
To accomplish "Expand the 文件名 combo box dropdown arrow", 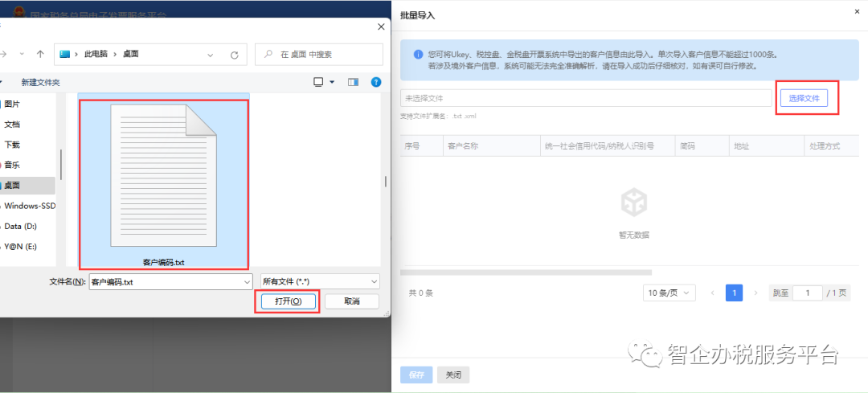I will [247, 282].
